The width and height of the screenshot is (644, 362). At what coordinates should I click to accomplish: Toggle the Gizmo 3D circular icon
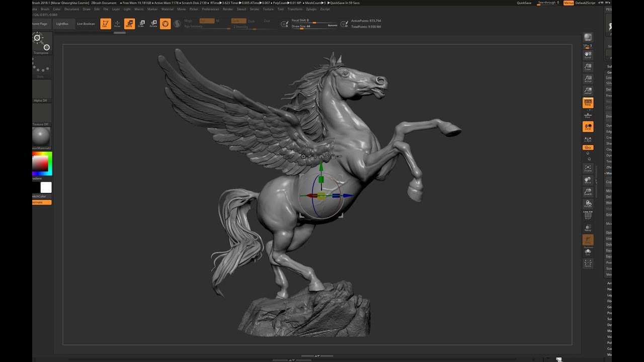pos(166,24)
